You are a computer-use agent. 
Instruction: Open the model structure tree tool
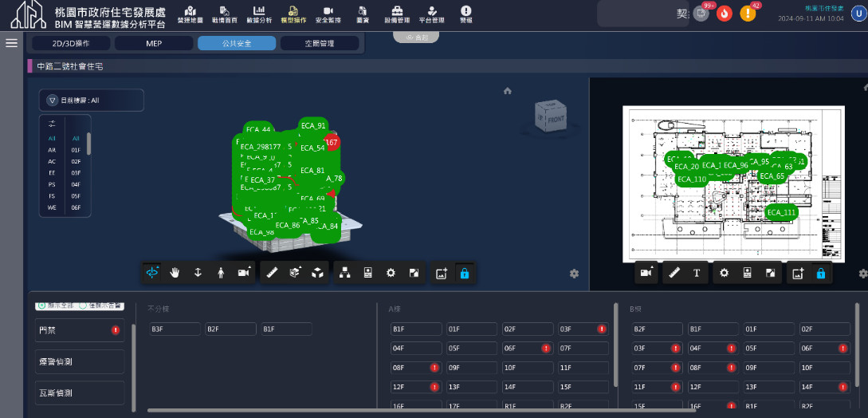345,273
